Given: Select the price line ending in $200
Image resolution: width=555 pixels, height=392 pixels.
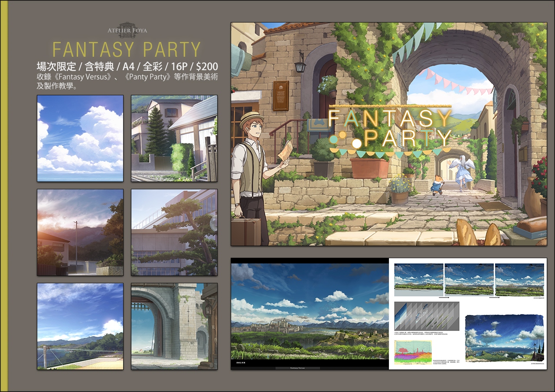Looking at the screenshot, I should (x=127, y=66).
